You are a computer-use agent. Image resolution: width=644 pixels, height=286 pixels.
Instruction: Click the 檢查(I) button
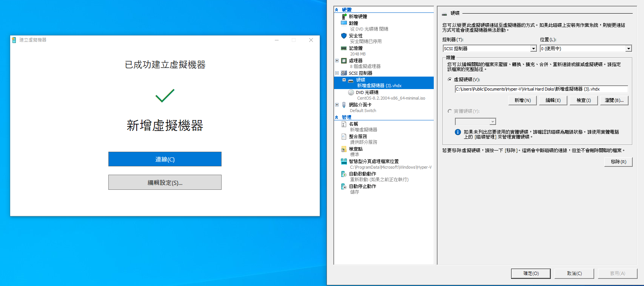(584, 100)
